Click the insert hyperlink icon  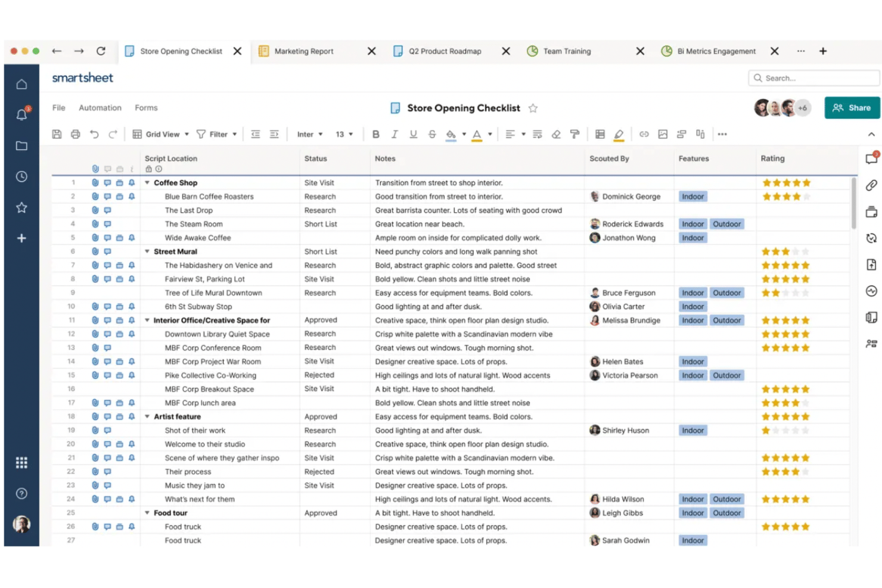[x=644, y=134]
